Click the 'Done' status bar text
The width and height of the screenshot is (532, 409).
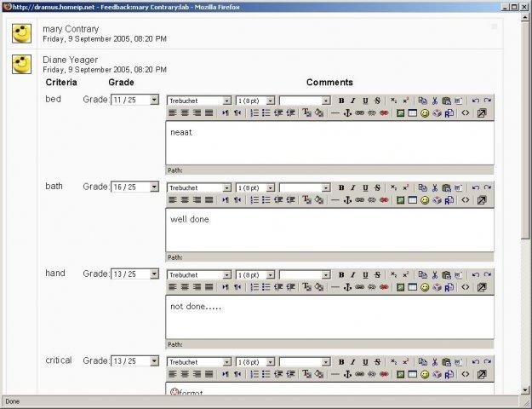(13, 401)
